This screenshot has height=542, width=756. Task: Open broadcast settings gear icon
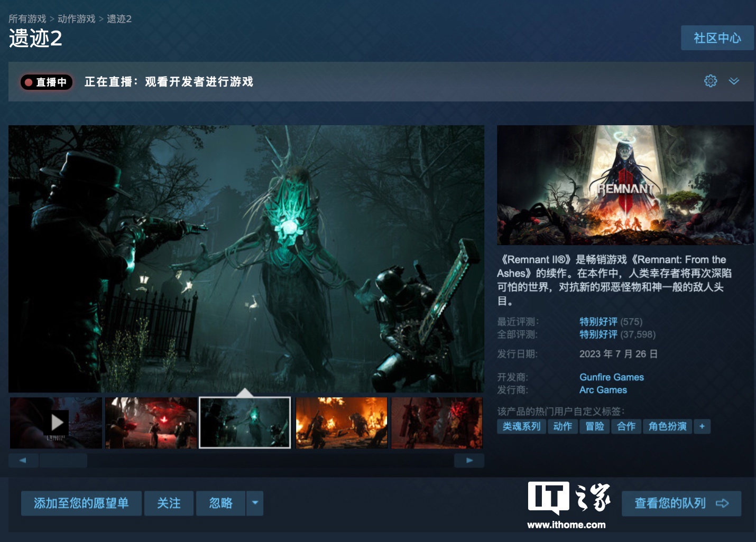(x=711, y=81)
